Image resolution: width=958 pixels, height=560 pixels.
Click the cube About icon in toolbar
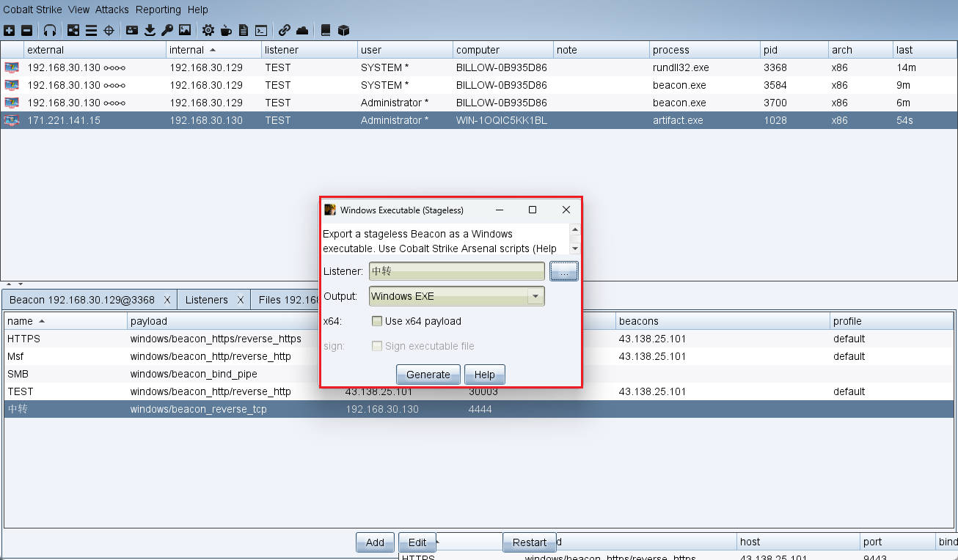[343, 30]
